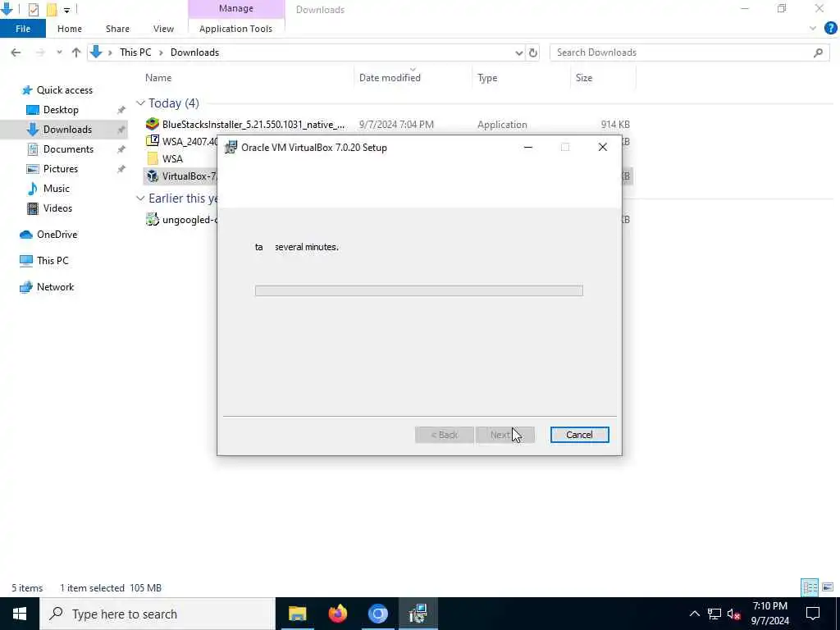Collapse the Earlier this year group
This screenshot has width=840, height=630.
pos(140,199)
